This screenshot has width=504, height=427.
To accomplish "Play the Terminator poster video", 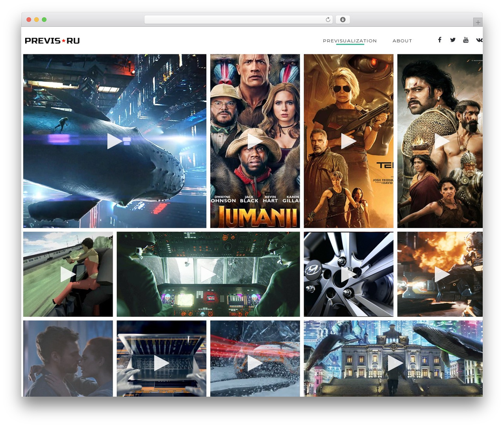I will click(x=348, y=141).
